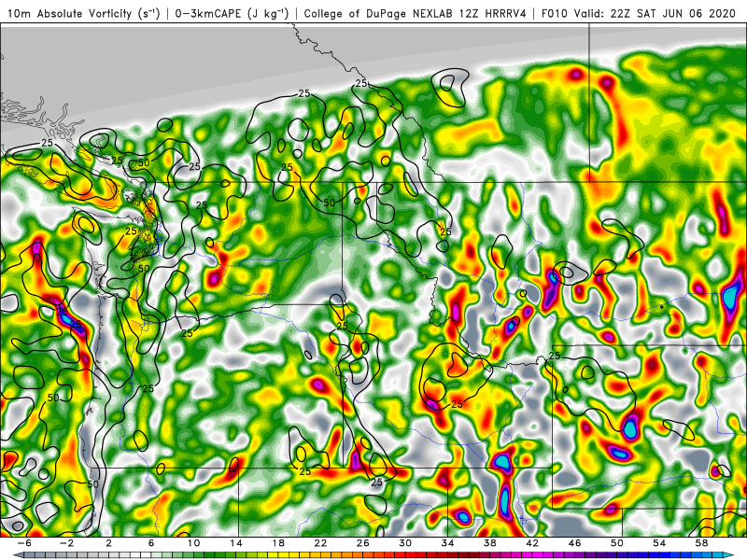Click the 22 label on the color scale

320,543
